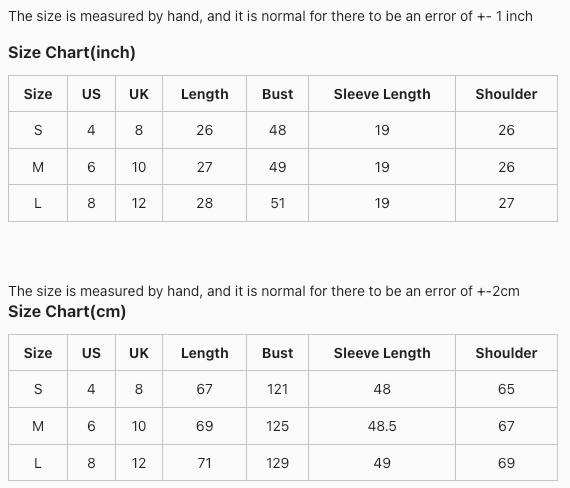Select the Shoulder header in cm table

[x=506, y=353]
